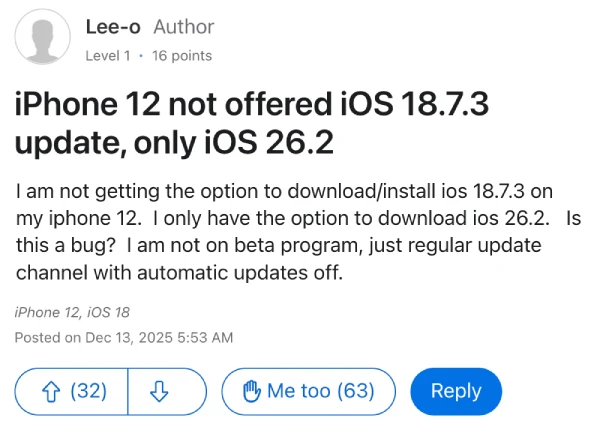The image size is (600, 427).
Task: Click Lee-o's profile avatar picture
Action: click(43, 41)
